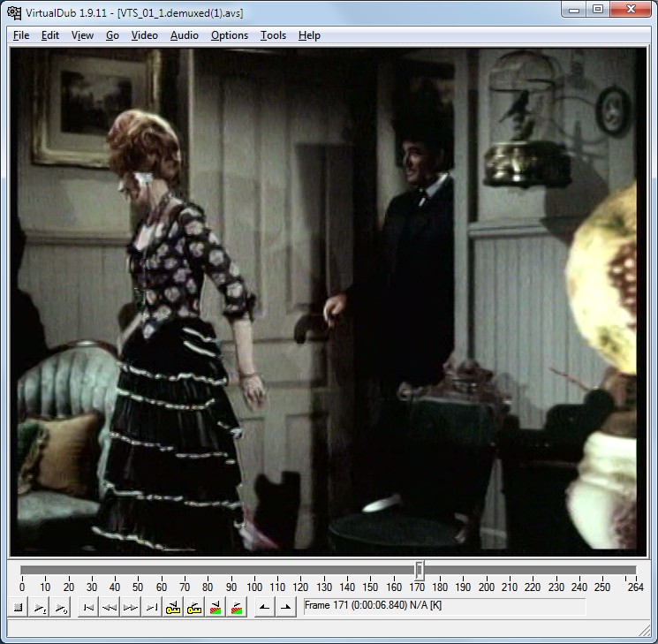Open the Help menu
The width and height of the screenshot is (658, 644).
click(309, 35)
